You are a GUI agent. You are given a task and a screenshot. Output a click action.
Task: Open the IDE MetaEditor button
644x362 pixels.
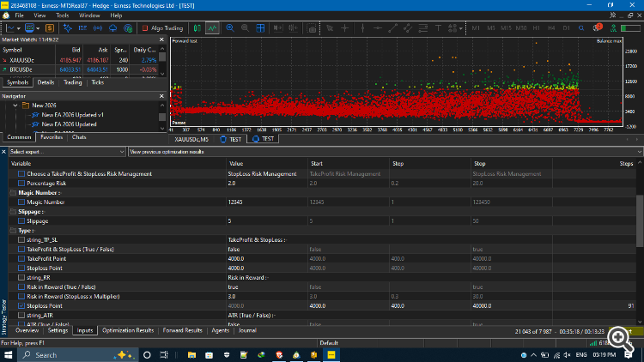pyautogui.click(x=82, y=28)
